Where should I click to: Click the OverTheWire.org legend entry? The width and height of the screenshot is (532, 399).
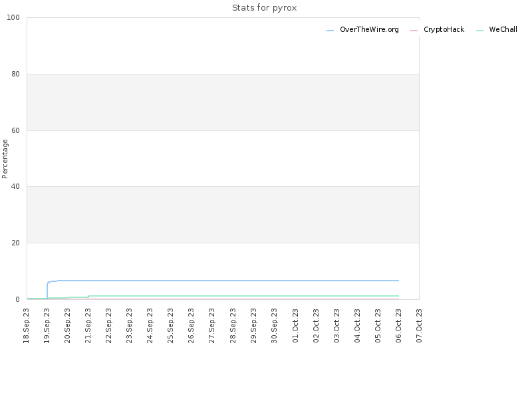[362, 30]
